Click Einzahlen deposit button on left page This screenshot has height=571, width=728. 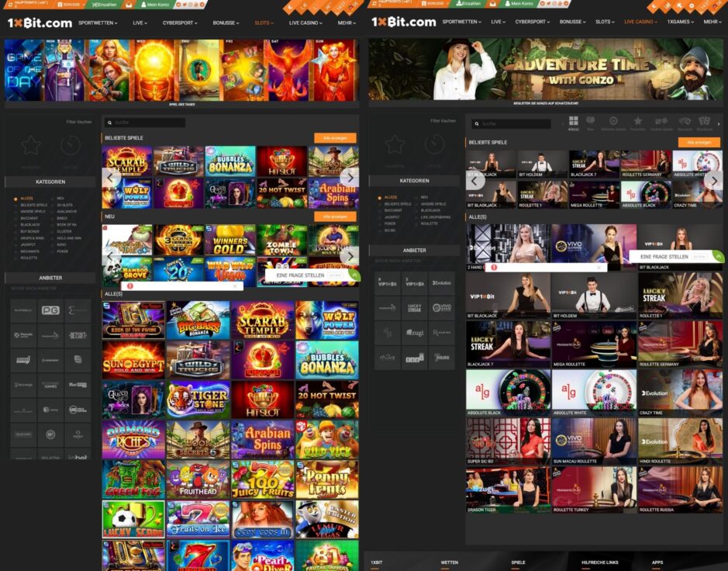(x=105, y=4)
